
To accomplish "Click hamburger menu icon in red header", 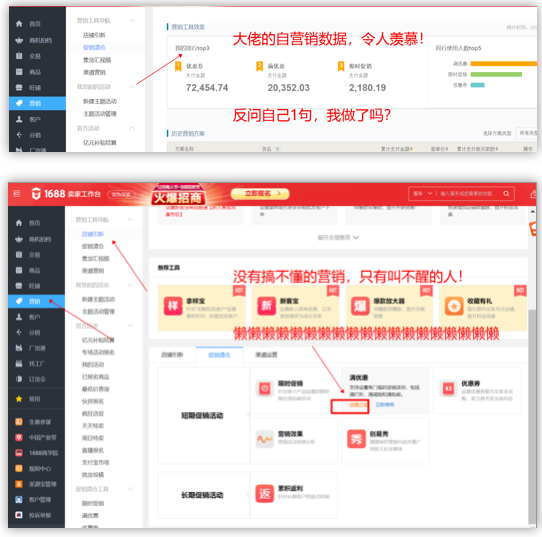I will (x=17, y=194).
